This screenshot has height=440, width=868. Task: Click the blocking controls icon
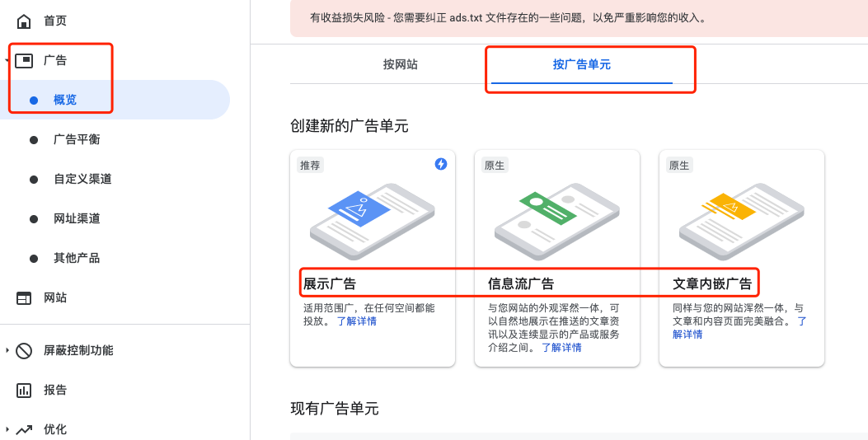click(24, 350)
